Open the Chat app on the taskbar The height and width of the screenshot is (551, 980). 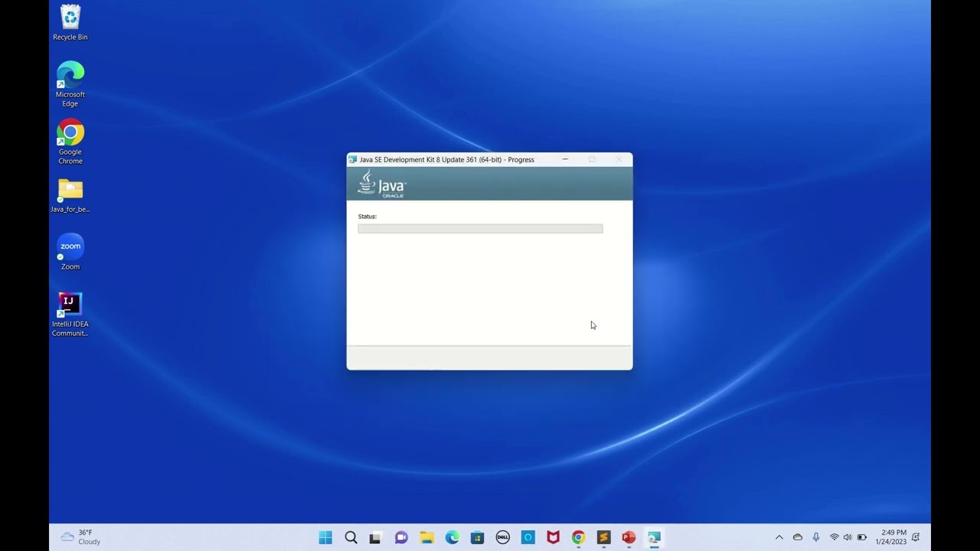coord(401,537)
